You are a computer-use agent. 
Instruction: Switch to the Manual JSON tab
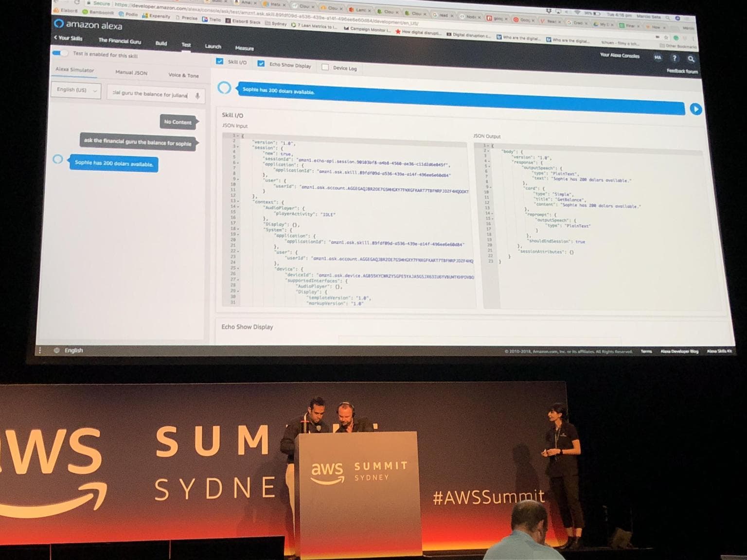(x=131, y=72)
